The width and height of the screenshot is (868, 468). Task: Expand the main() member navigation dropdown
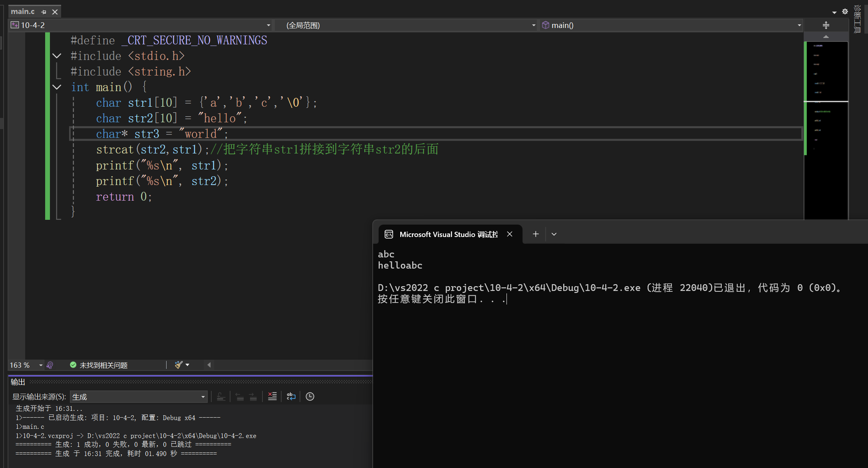click(799, 25)
